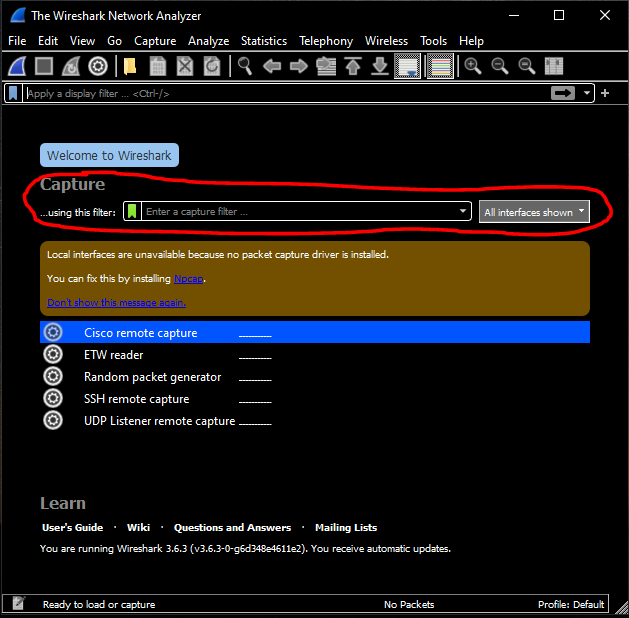Open ETW reader settings gear
Image resolution: width=629 pixels, height=618 pixels.
pyautogui.click(x=53, y=354)
